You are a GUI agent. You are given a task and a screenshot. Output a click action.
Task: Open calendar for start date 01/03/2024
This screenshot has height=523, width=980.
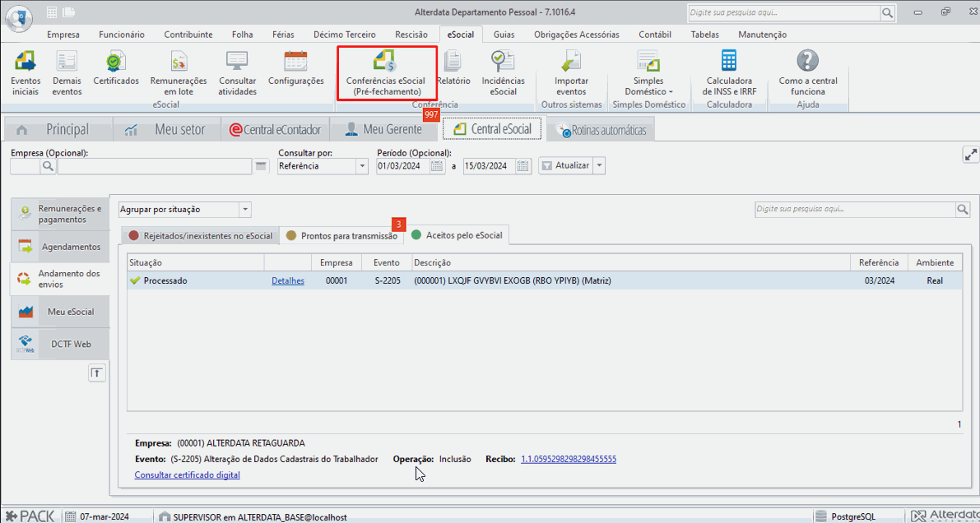438,166
